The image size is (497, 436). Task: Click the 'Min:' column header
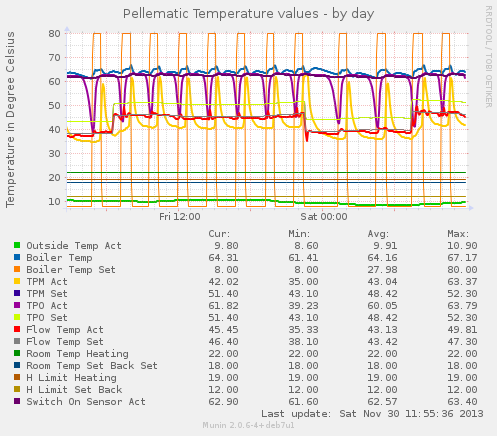(299, 234)
